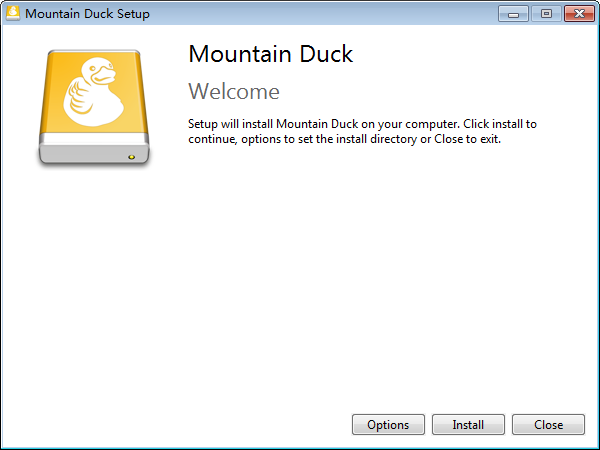
Task: Close the window with the red X
Action: point(577,14)
